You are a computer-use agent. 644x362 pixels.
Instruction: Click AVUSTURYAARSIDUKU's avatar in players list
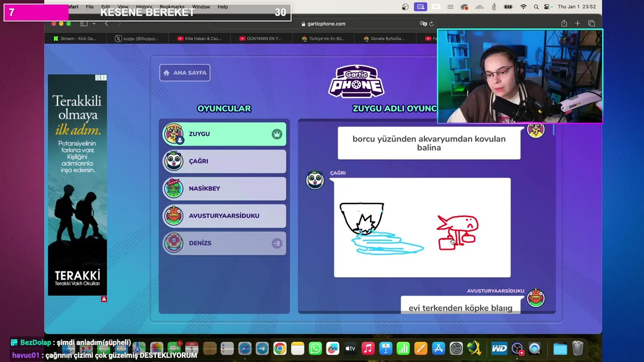click(x=174, y=216)
